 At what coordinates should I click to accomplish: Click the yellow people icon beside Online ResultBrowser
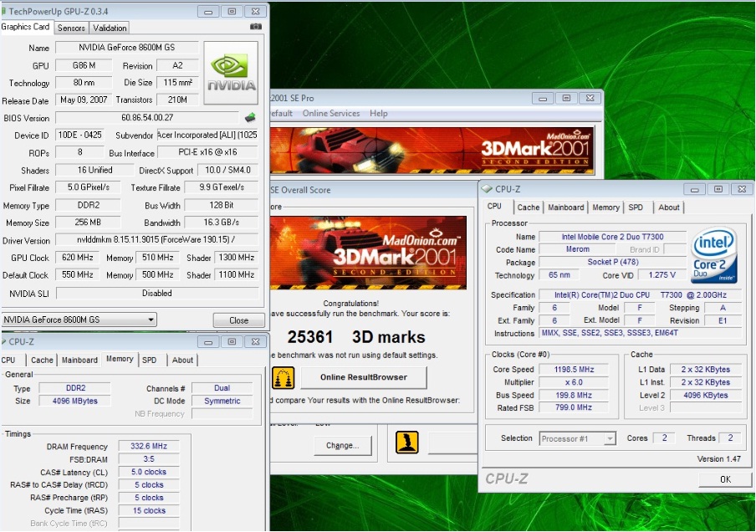pos(283,377)
